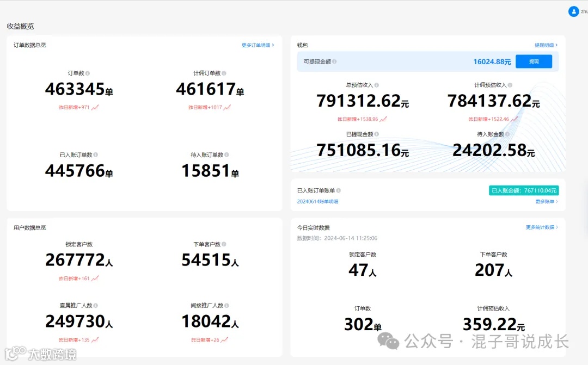Click info icon beside 直属推广人数
Image resolution: width=588 pixels, height=365 pixels.
[x=96, y=305]
